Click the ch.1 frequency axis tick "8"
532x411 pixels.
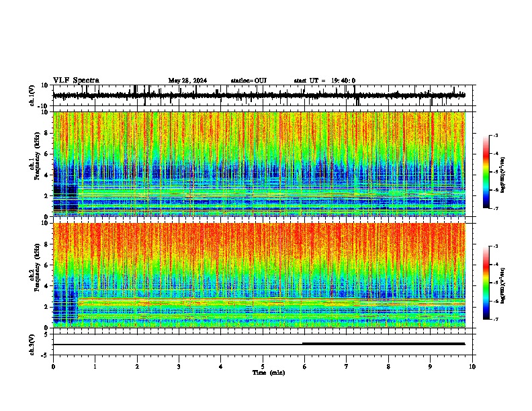coord(46,133)
